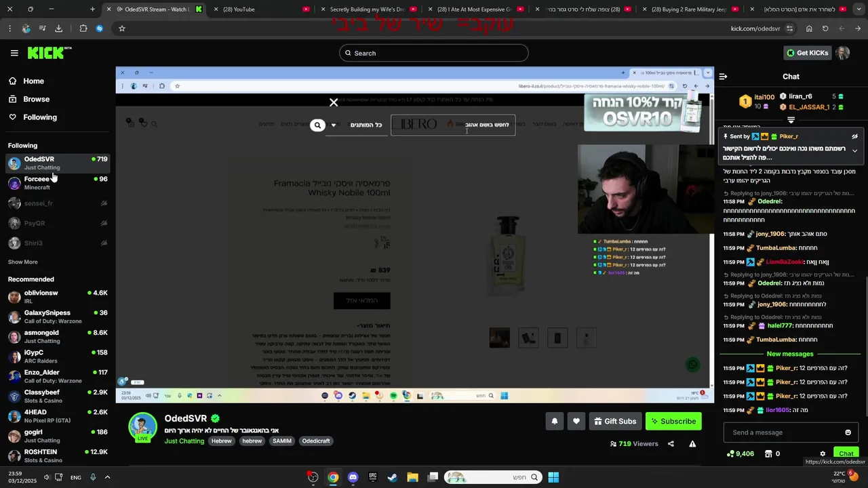This screenshot has height=488, width=868.
Task: Bookmark this page with star icon
Action: coord(122,28)
